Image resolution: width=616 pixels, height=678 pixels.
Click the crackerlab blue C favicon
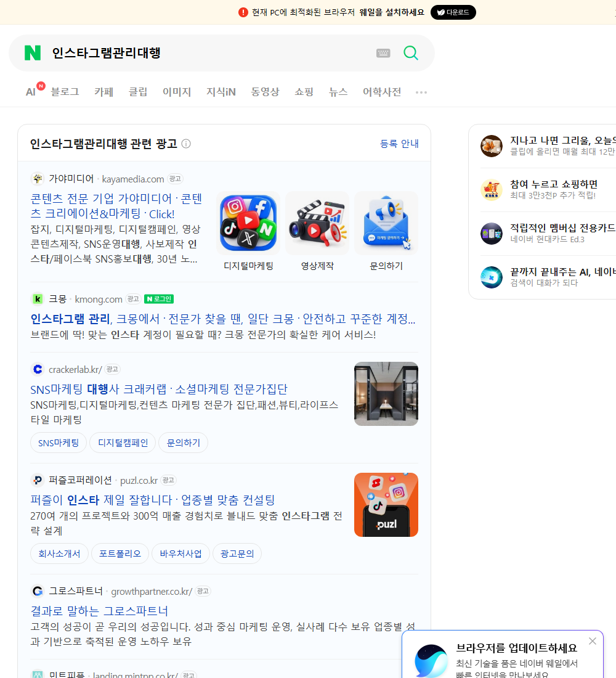click(x=38, y=369)
